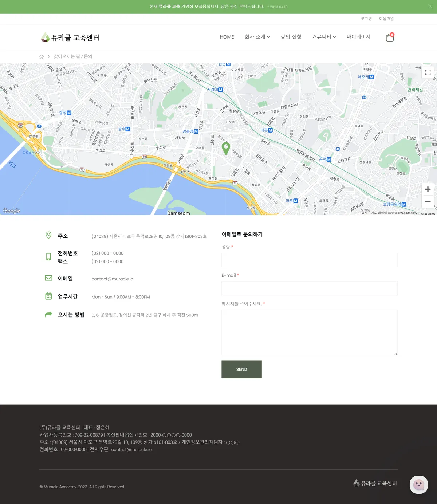Click the green location pin on map

(x=226, y=148)
